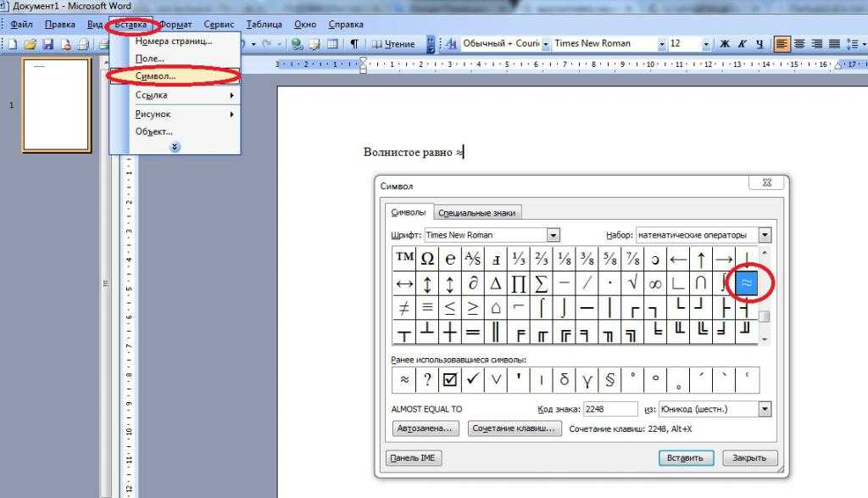The width and height of the screenshot is (868, 498).
Task: Click the Insert Table grid icon
Action: click(332, 44)
